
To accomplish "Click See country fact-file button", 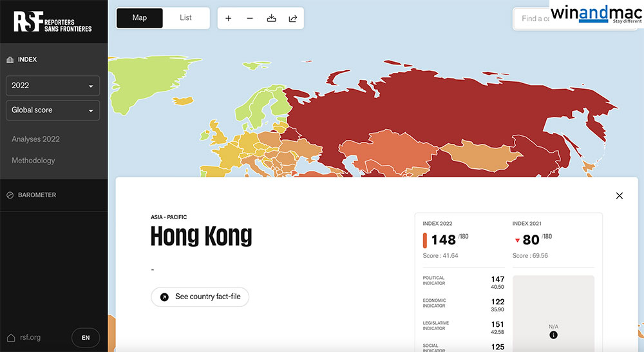I will 200,297.
